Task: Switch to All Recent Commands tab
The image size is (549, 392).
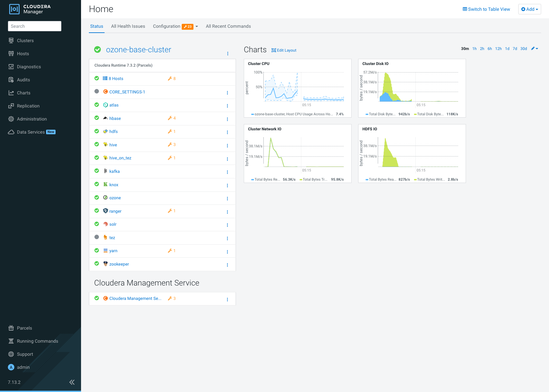Action: coord(228,26)
